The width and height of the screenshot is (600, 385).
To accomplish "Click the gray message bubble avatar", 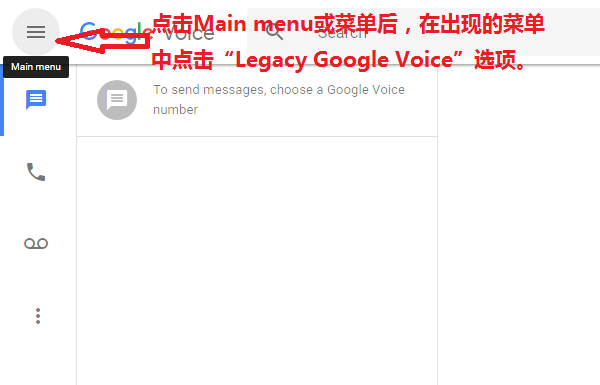I will pyautogui.click(x=117, y=100).
